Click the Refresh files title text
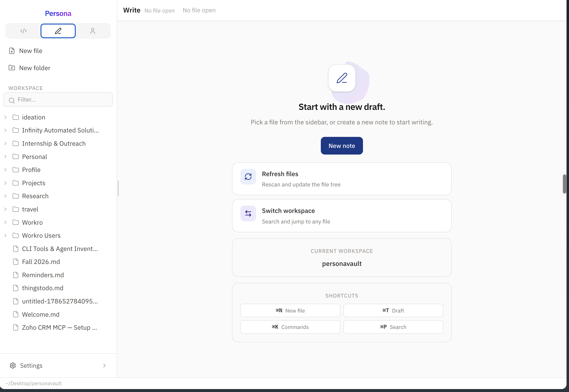The width and height of the screenshot is (569, 392). 280,174
